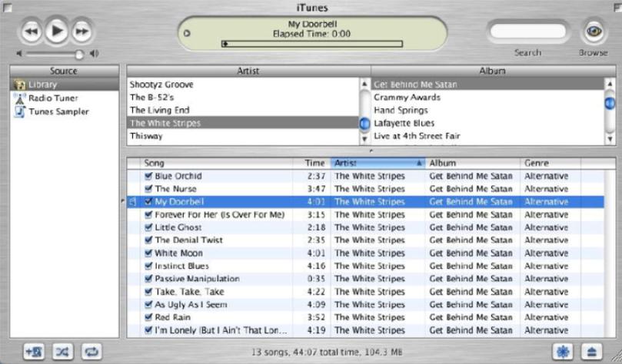This screenshot has height=364, width=622.
Task: Sort by the Song column header
Action: pos(217,164)
